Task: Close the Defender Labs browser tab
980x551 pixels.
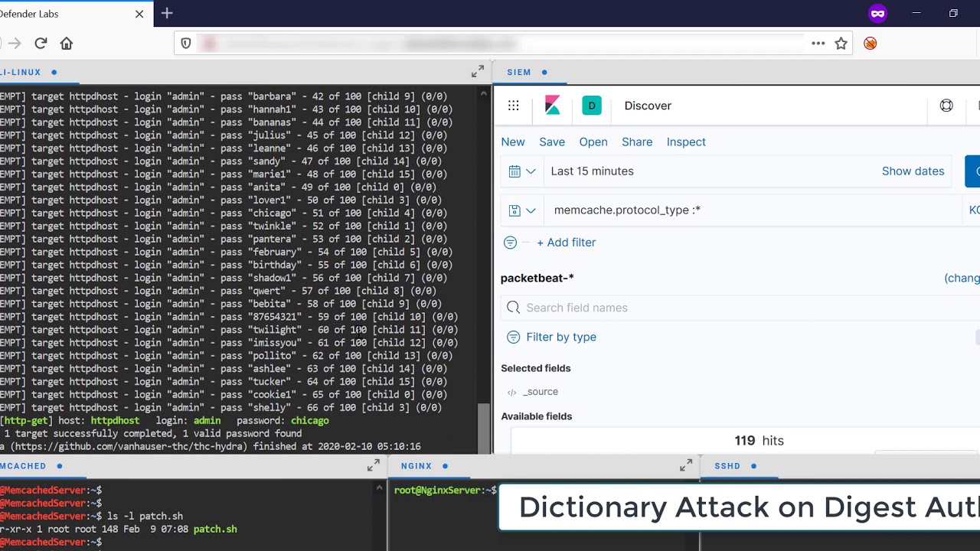Action: pyautogui.click(x=139, y=14)
